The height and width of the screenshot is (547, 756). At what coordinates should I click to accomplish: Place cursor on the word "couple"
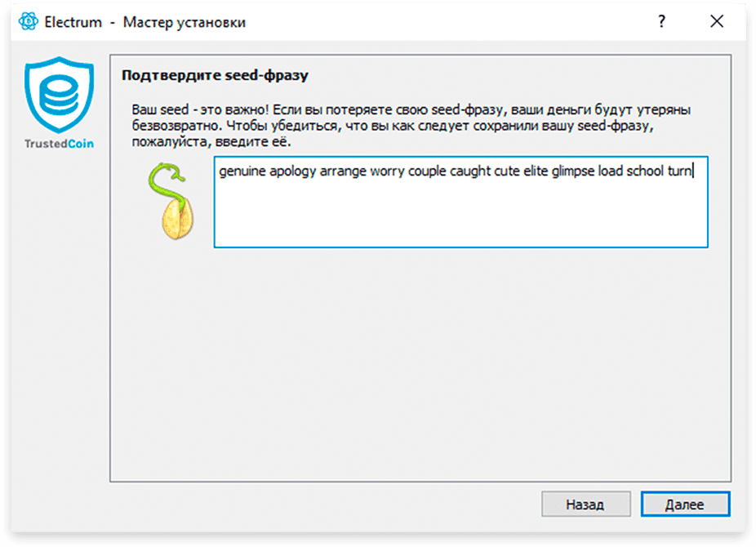(427, 171)
